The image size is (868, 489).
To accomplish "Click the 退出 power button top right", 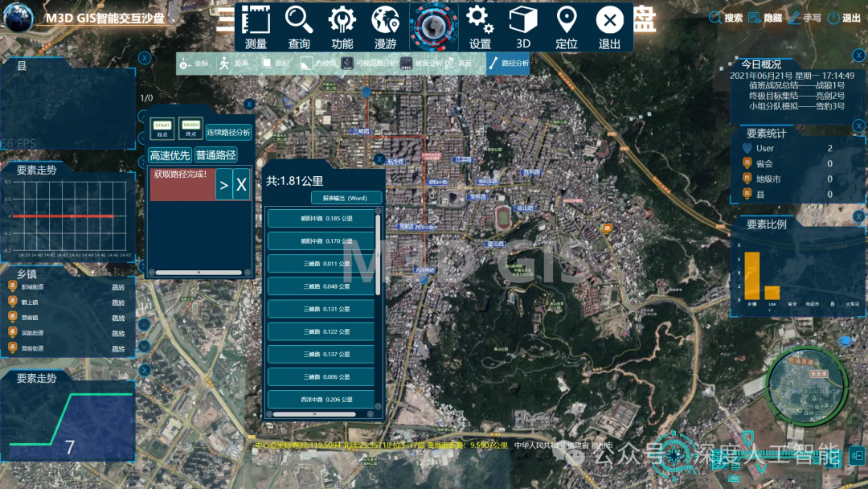I will click(x=844, y=18).
